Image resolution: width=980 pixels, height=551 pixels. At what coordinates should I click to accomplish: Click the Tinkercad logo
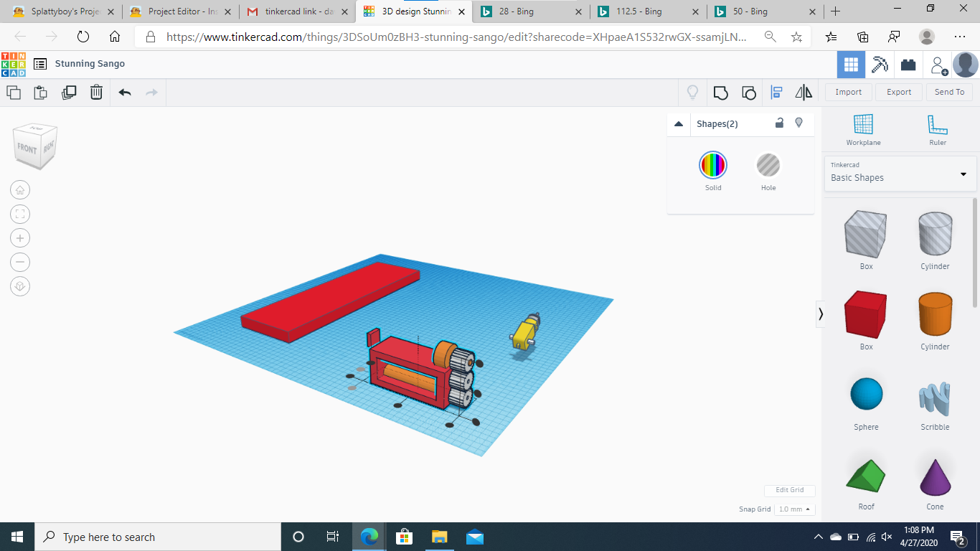pyautogui.click(x=13, y=65)
